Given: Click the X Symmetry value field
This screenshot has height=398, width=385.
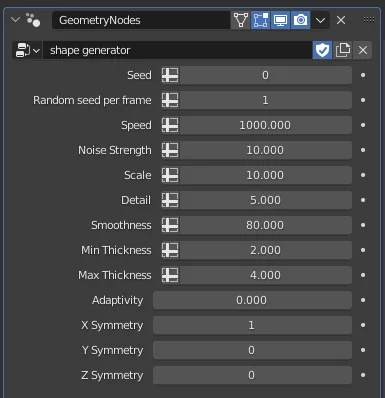Looking at the screenshot, I should pyautogui.click(x=252, y=325).
